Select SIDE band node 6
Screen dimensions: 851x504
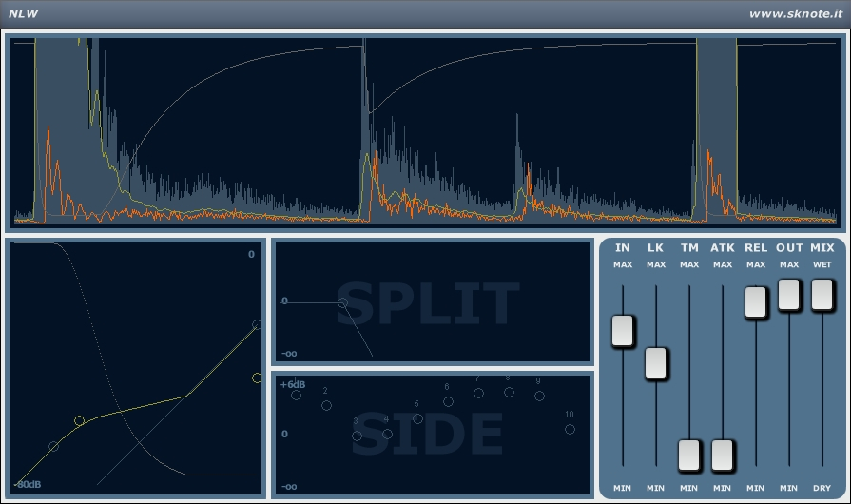pos(448,401)
